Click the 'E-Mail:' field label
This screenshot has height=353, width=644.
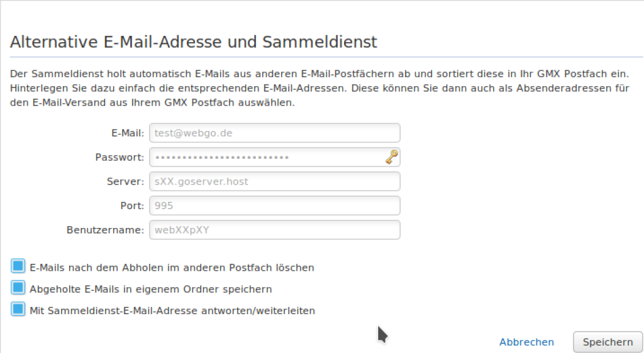pyautogui.click(x=128, y=133)
